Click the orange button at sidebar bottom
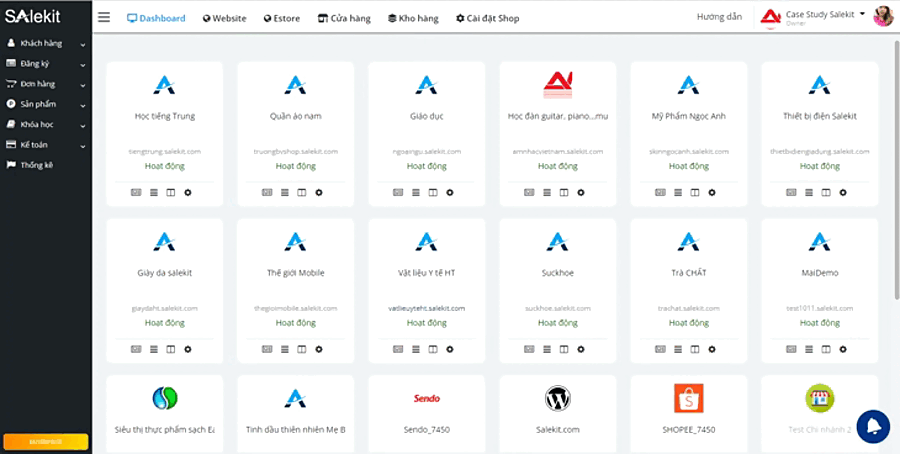This screenshot has height=454, width=900. coord(46,441)
